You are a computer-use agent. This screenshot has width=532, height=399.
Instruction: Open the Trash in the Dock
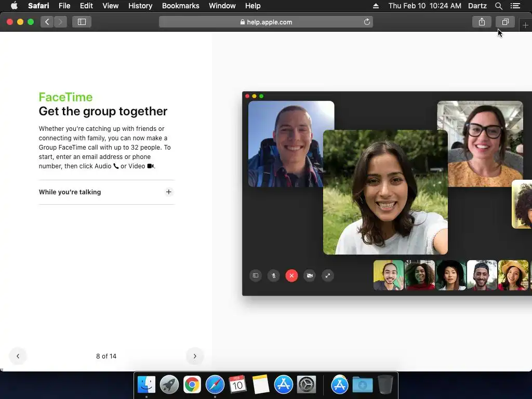385,385
